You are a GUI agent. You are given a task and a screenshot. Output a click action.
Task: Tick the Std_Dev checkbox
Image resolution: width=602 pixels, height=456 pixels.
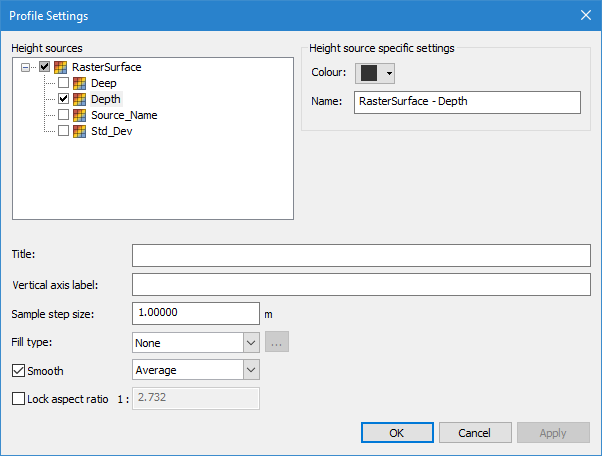tap(63, 131)
